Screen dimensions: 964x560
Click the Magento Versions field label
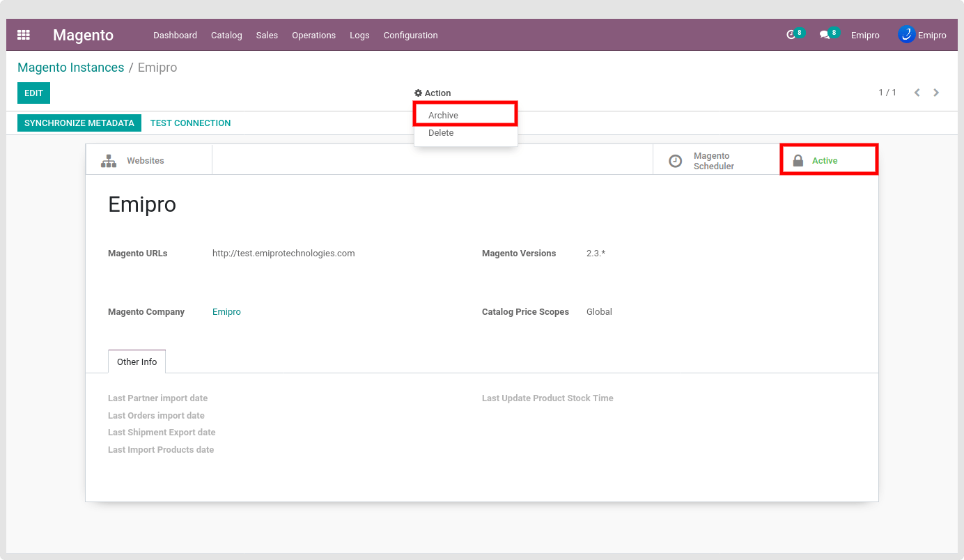pos(519,254)
